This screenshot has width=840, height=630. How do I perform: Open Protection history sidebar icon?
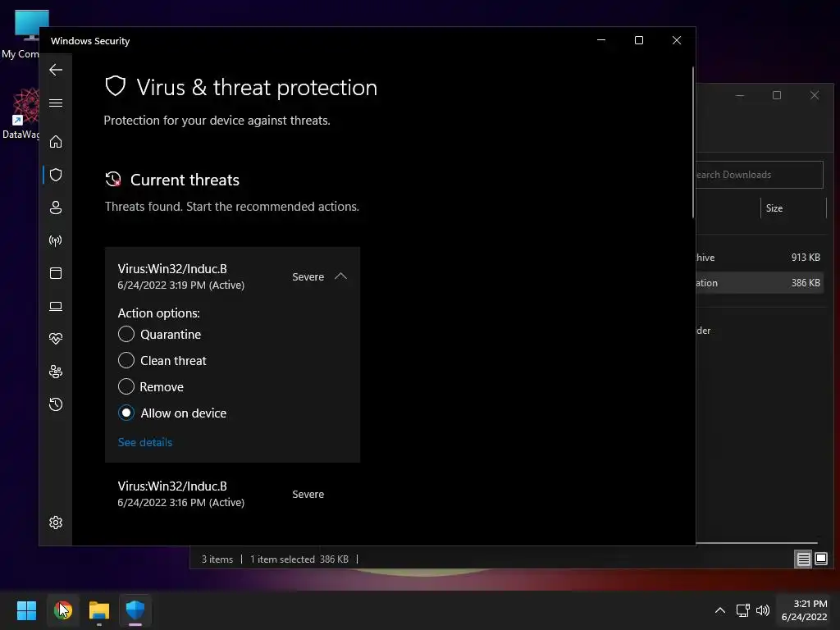56,404
